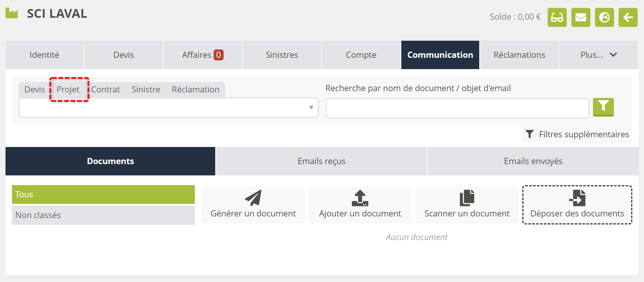Select the Projet filter tab
644x282 pixels.
pyautogui.click(x=68, y=89)
